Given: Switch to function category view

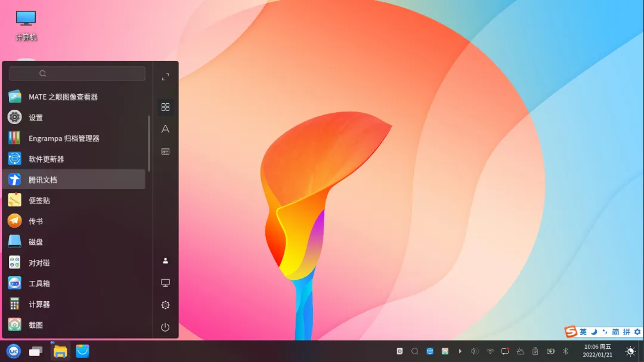Looking at the screenshot, I should (x=166, y=151).
